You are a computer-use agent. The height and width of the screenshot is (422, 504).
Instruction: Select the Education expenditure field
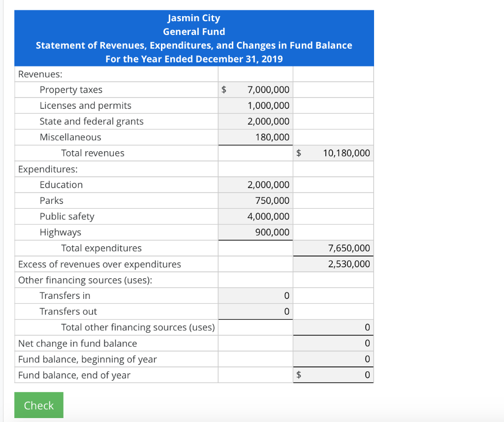coord(255,184)
